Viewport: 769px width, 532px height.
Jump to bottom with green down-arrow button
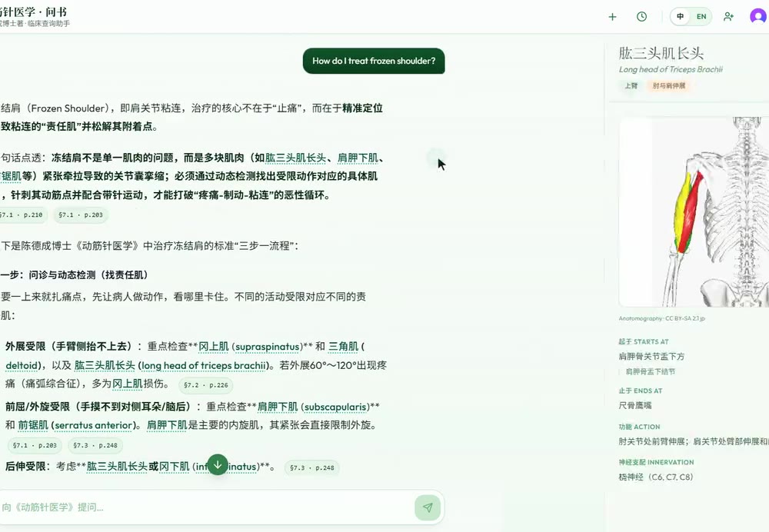218,465
